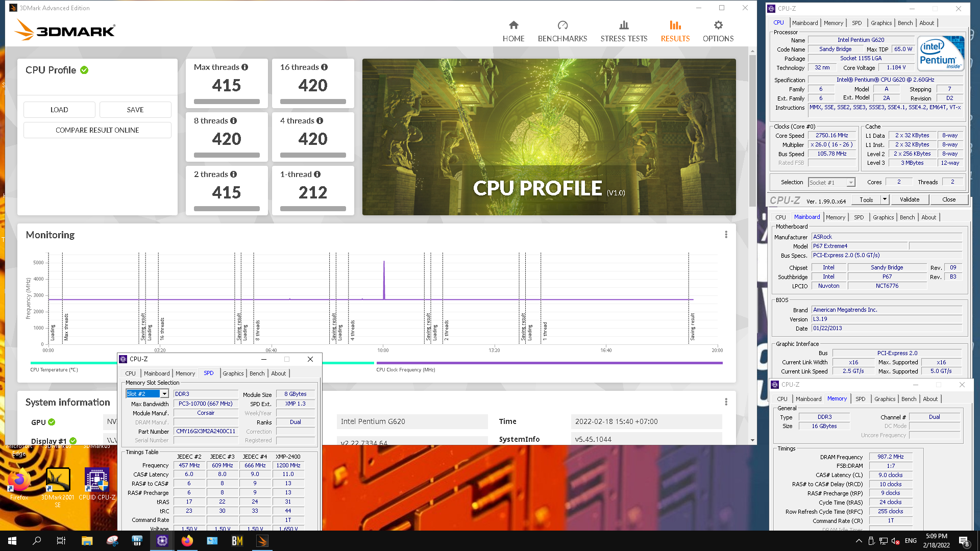Open the System information three-dot menu
The height and width of the screenshot is (551, 980).
[x=726, y=402]
